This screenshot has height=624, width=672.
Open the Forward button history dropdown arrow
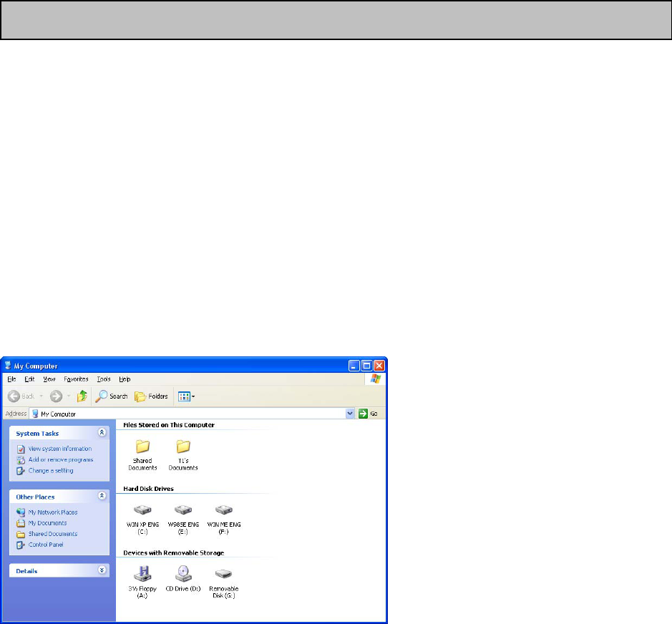tap(69, 396)
